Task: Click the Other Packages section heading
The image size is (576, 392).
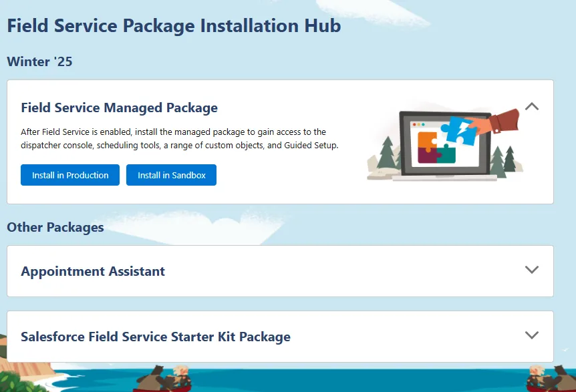Action: [55, 227]
